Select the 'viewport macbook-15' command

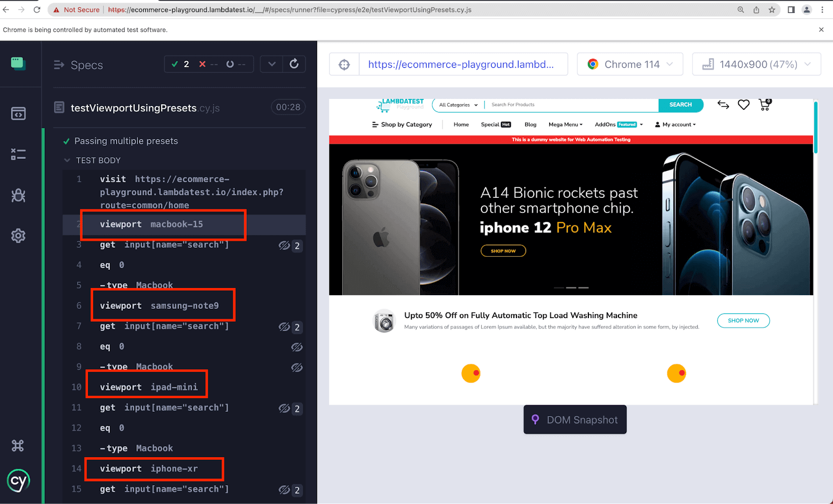184,224
